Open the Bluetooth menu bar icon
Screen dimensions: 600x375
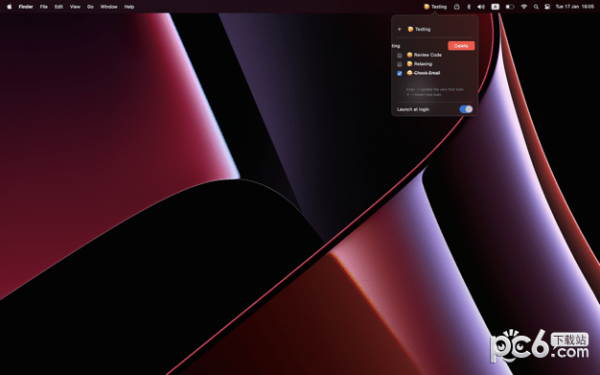tap(469, 7)
